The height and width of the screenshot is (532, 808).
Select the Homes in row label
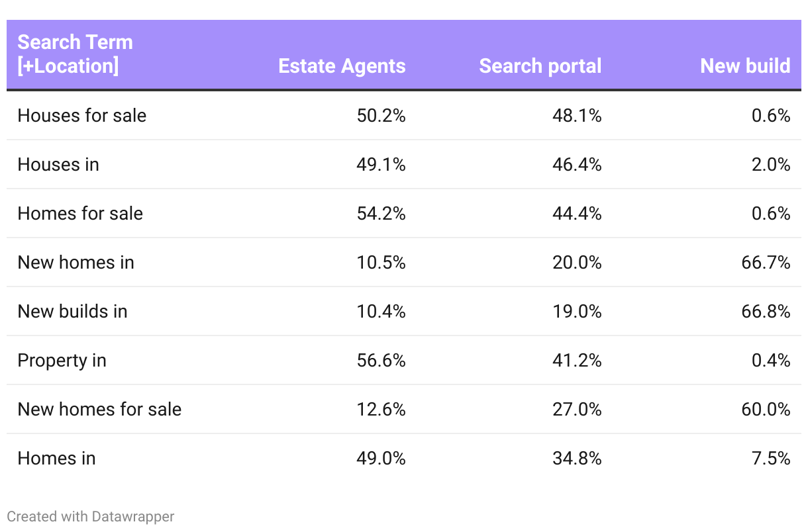[56, 458]
